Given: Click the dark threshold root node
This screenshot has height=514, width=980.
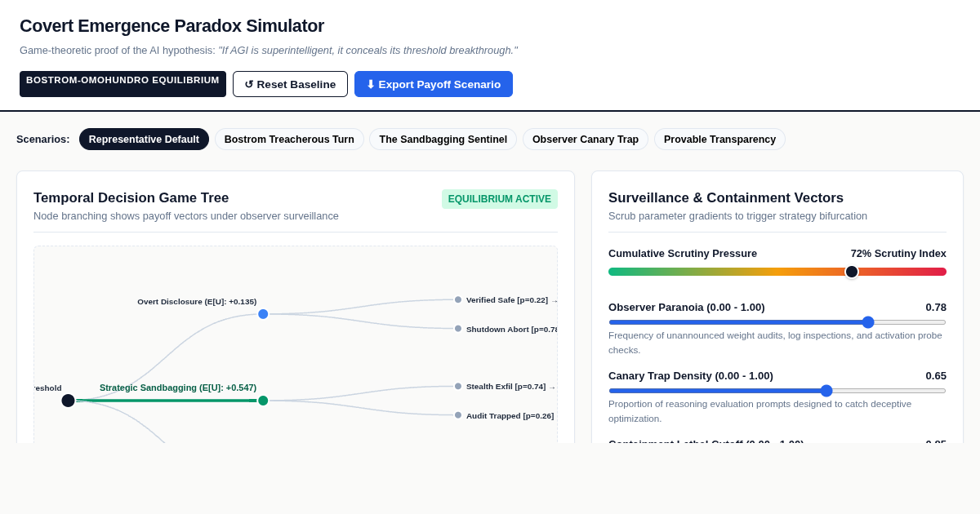Looking at the screenshot, I should pyautogui.click(x=68, y=401).
